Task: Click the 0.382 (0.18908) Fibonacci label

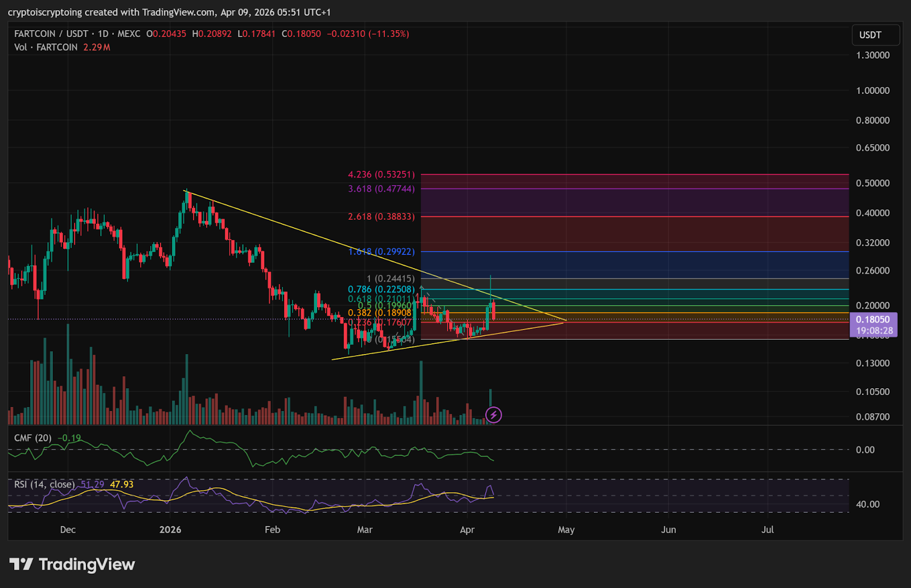Action: [x=379, y=313]
